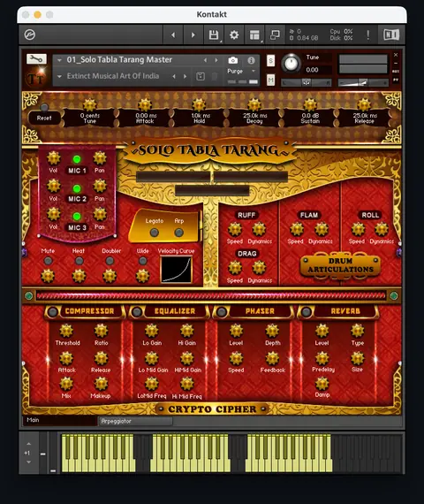Select next snapshot arrow

[185, 76]
